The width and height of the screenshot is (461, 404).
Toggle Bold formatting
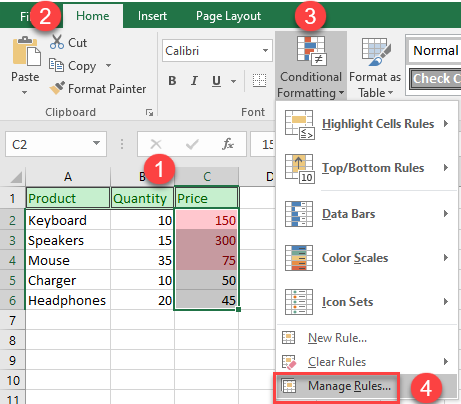[x=172, y=81]
